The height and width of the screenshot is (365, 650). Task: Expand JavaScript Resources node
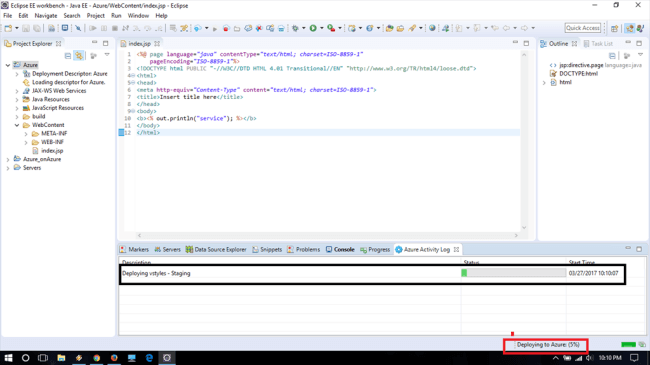pos(17,108)
